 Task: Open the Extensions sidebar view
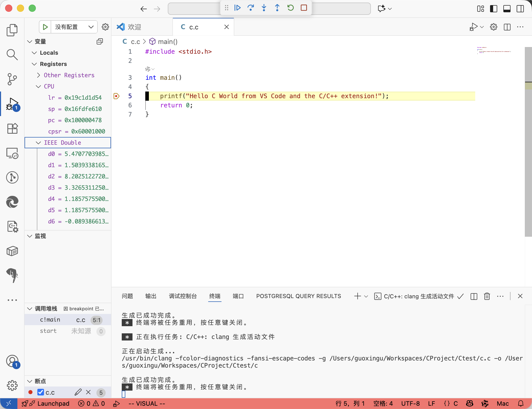pos(12,128)
